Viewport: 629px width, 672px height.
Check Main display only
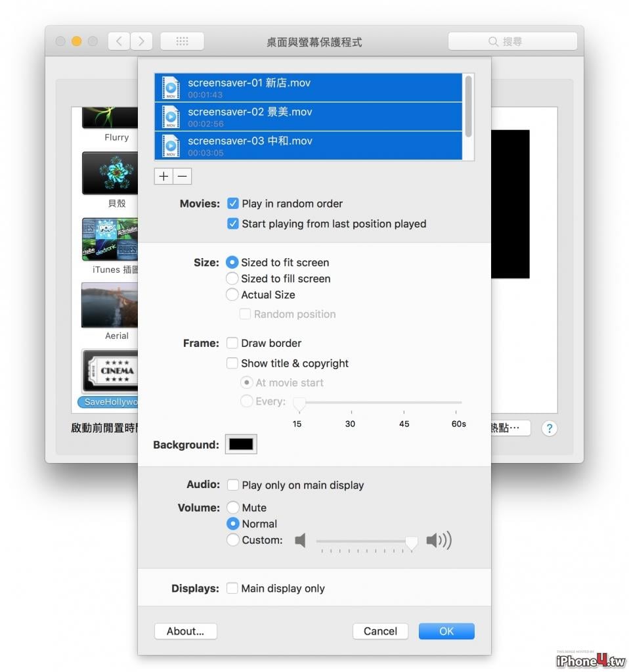click(x=232, y=588)
